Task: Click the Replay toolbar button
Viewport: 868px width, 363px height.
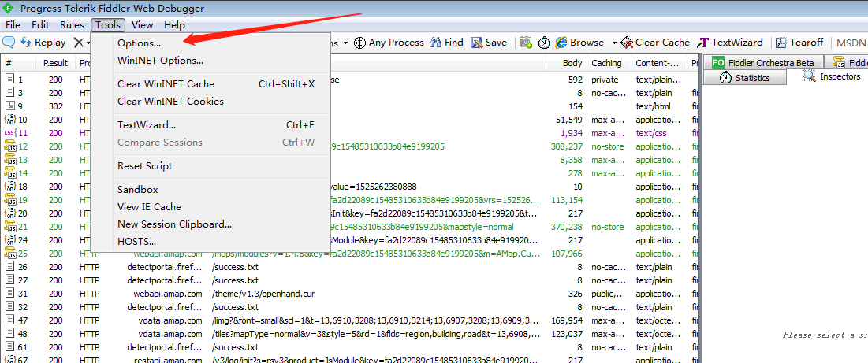Action: tap(43, 43)
